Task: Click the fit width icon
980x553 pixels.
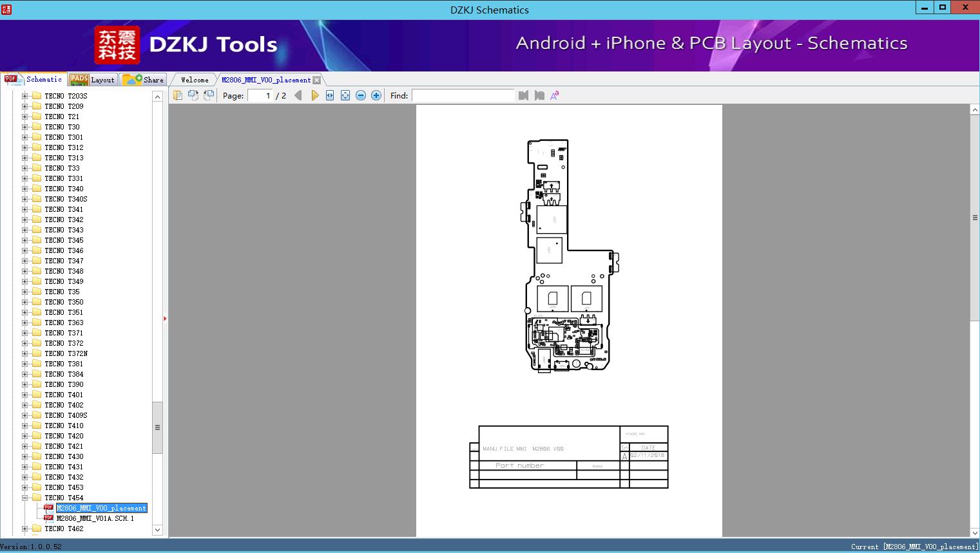Action: (x=330, y=95)
